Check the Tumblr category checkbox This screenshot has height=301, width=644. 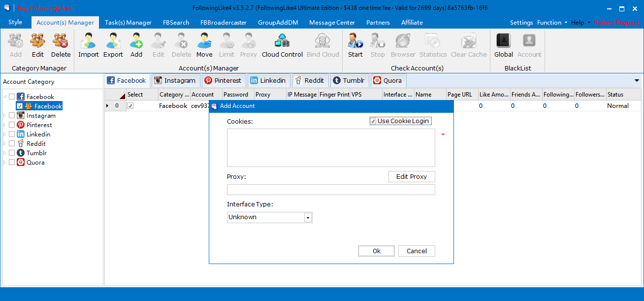pyautogui.click(x=12, y=153)
